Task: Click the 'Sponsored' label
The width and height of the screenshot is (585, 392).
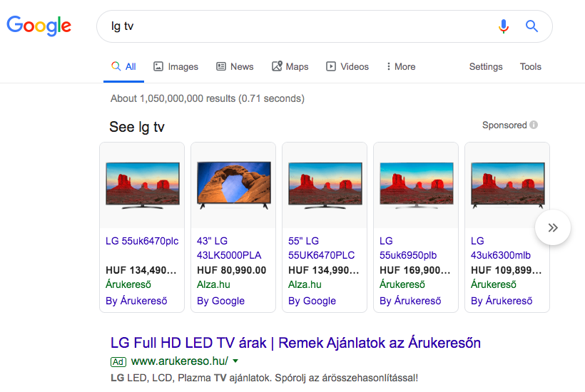Action: pyautogui.click(x=504, y=125)
